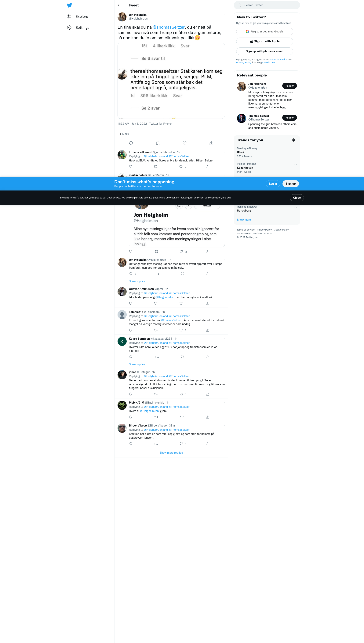Follow Thomas Seltzer

coord(289,118)
